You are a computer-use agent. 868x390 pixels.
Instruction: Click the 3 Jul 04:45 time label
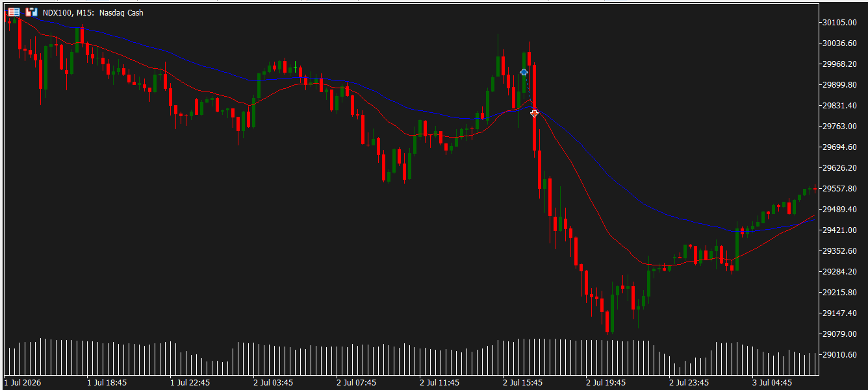pos(772,383)
